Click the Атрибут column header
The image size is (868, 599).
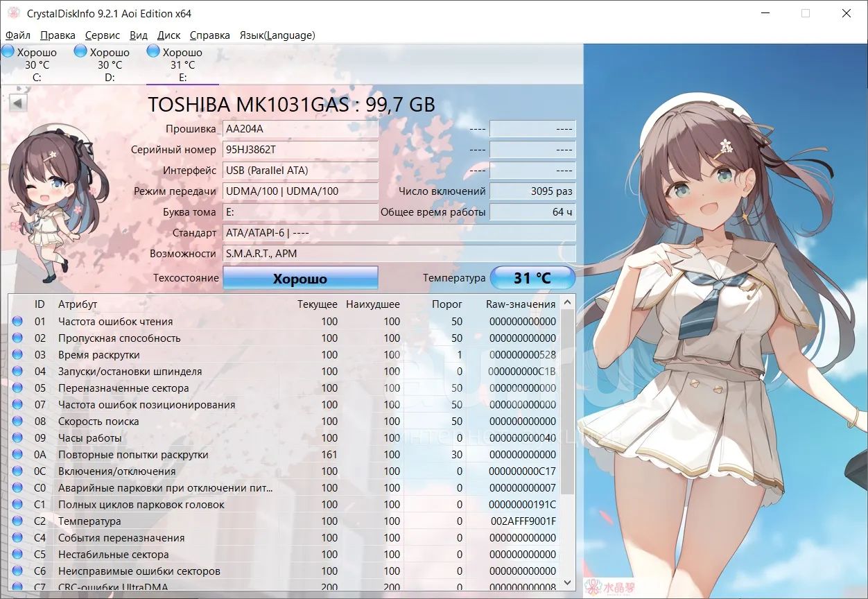pos(78,304)
